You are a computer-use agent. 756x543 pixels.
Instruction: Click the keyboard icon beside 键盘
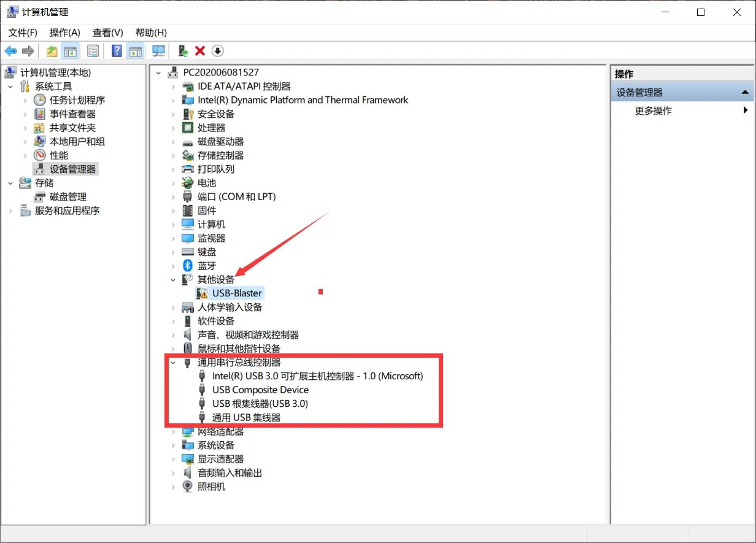coord(188,252)
